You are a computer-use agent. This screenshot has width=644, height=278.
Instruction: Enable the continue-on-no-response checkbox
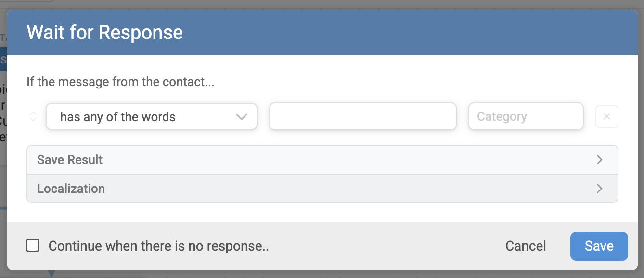[33, 246]
